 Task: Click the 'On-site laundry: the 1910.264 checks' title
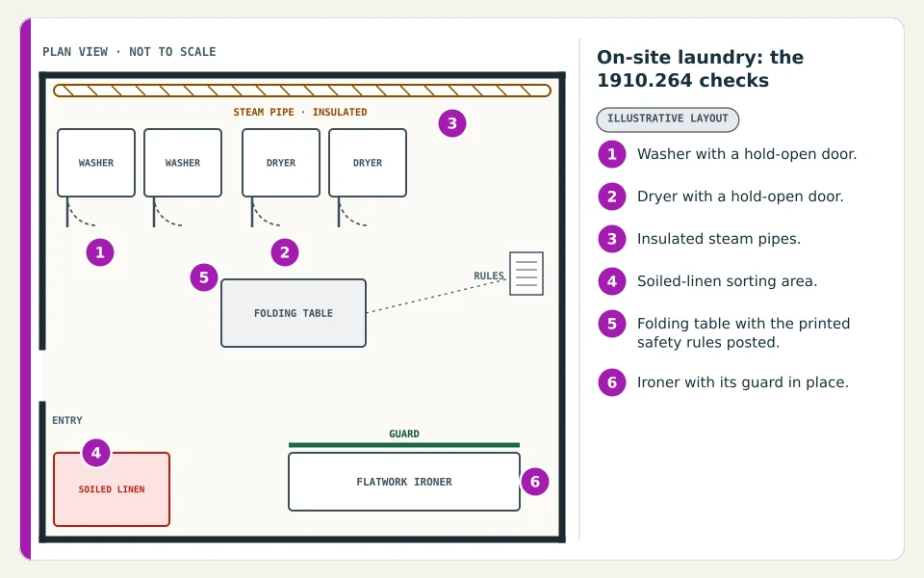tap(700, 68)
